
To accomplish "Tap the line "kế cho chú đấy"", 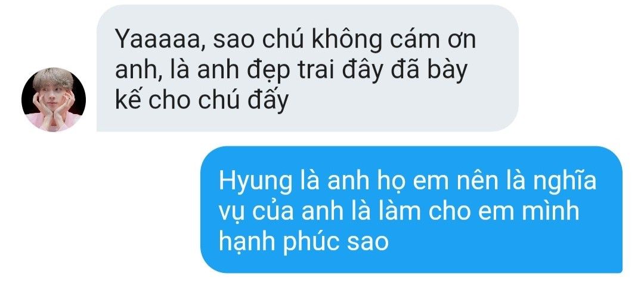I will tap(202, 100).
